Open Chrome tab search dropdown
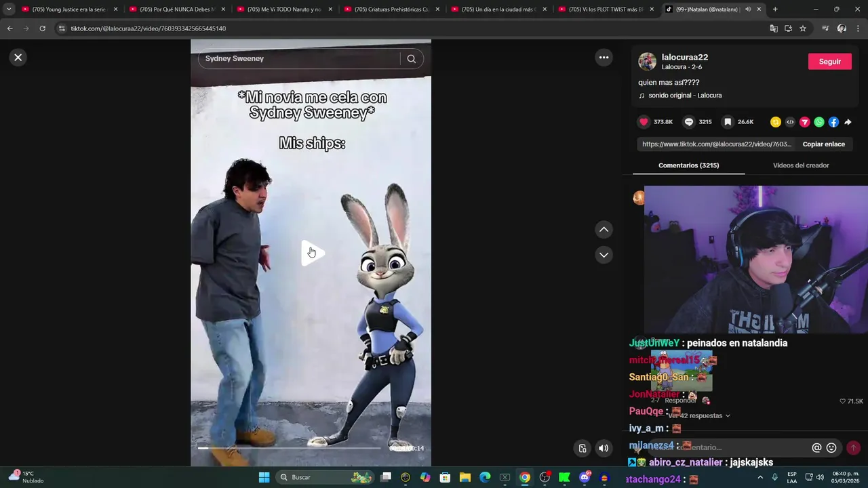868x488 pixels. tap(9, 9)
